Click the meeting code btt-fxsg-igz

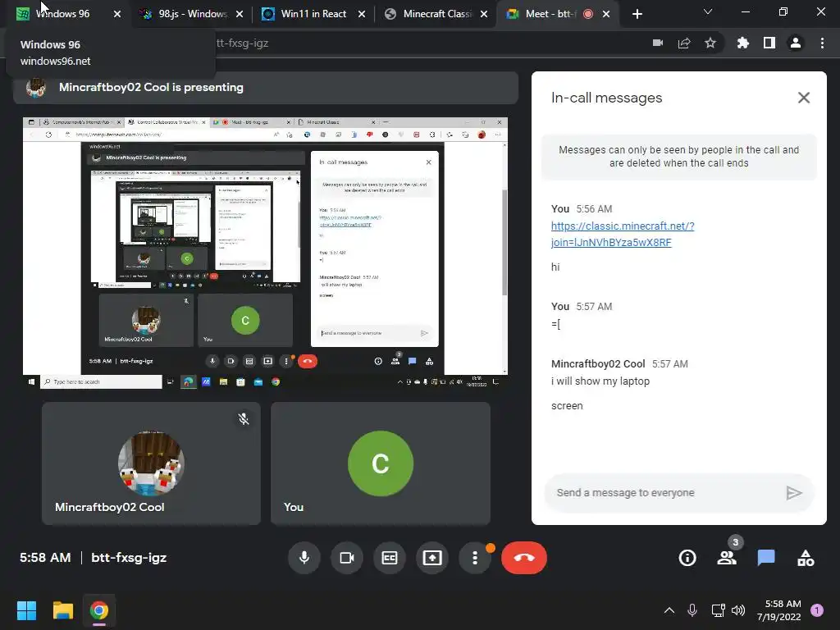[x=129, y=558]
